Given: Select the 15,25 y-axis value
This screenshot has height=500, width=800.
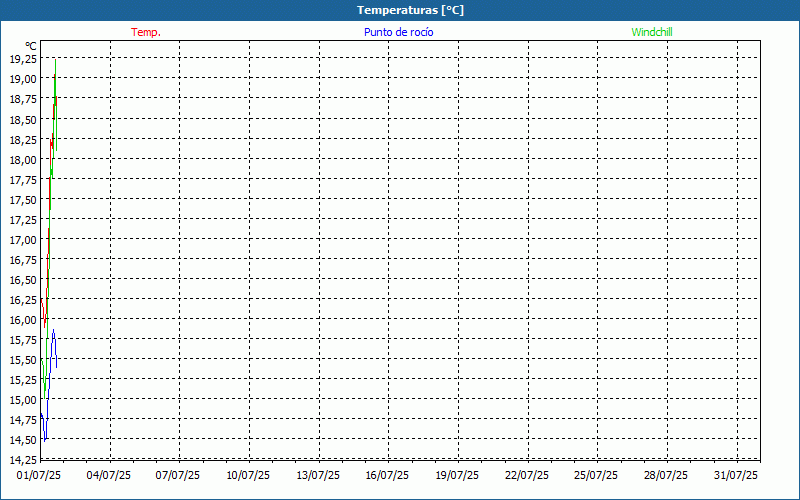Looking at the screenshot, I should [23, 380].
